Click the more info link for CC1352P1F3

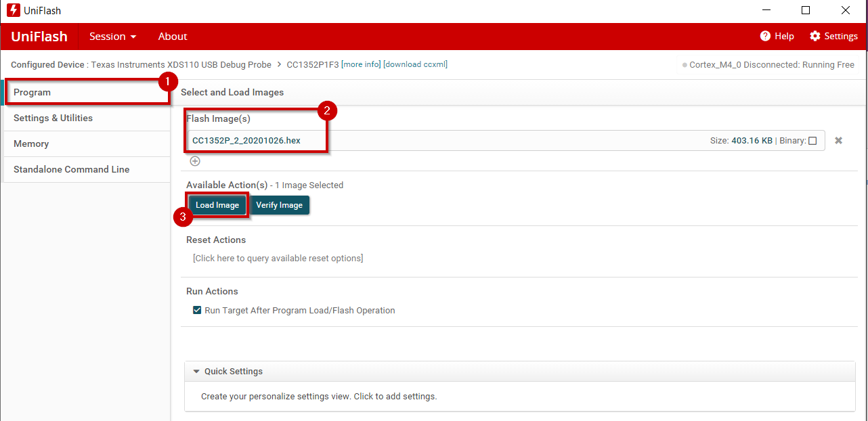click(360, 64)
